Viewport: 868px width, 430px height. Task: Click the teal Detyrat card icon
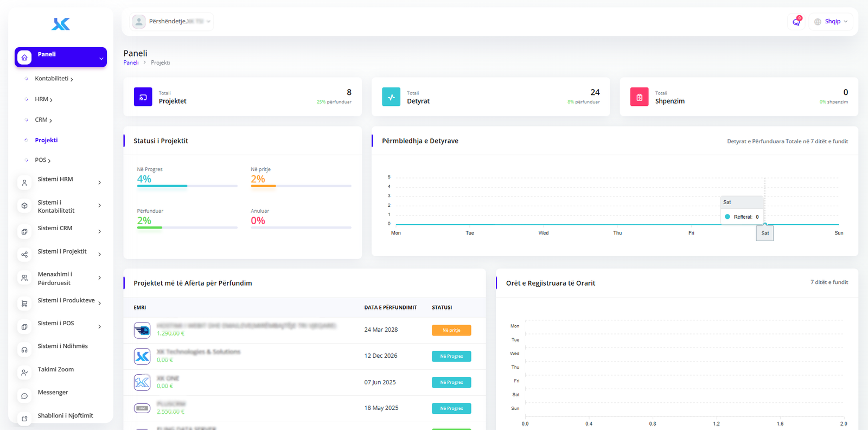tap(391, 97)
